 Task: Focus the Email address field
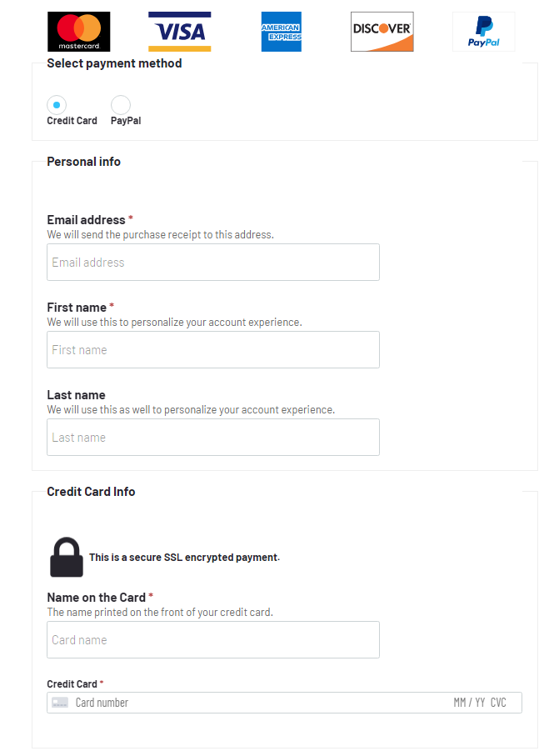tap(212, 262)
